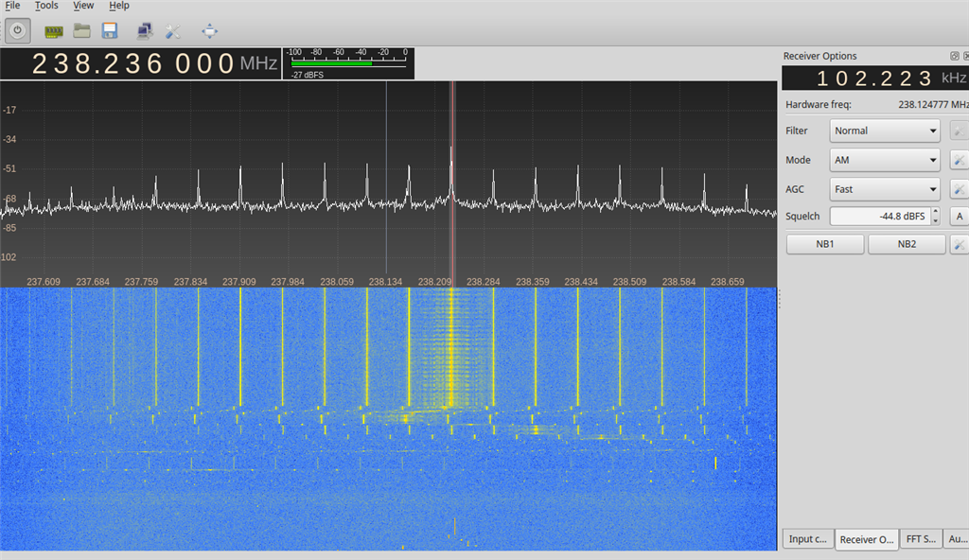Open the noise blanker options button
The width and height of the screenshot is (969, 560).
point(959,245)
